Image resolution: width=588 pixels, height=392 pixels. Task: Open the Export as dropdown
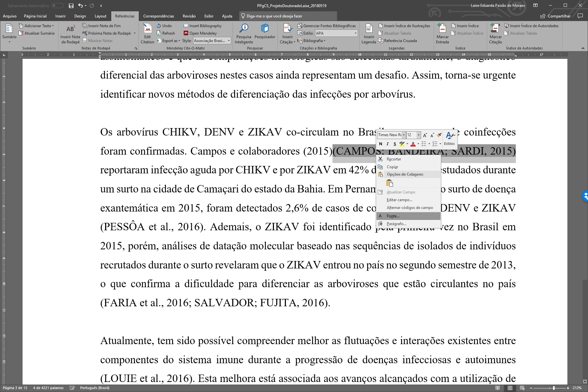[x=169, y=41]
